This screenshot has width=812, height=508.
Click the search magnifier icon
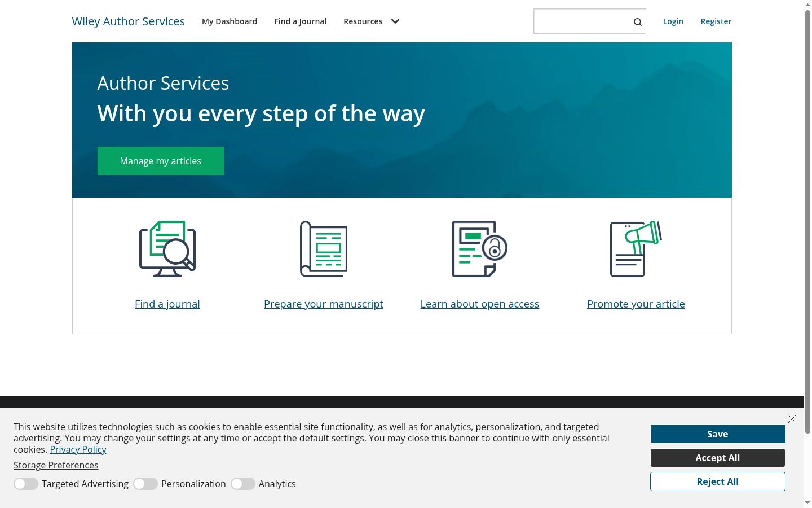[x=638, y=22]
